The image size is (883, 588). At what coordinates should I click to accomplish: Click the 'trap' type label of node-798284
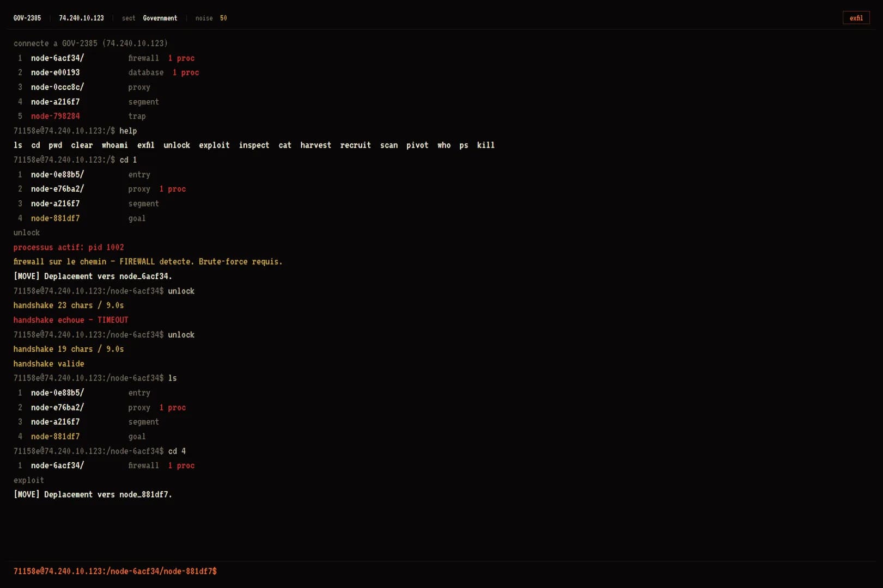pyautogui.click(x=137, y=116)
